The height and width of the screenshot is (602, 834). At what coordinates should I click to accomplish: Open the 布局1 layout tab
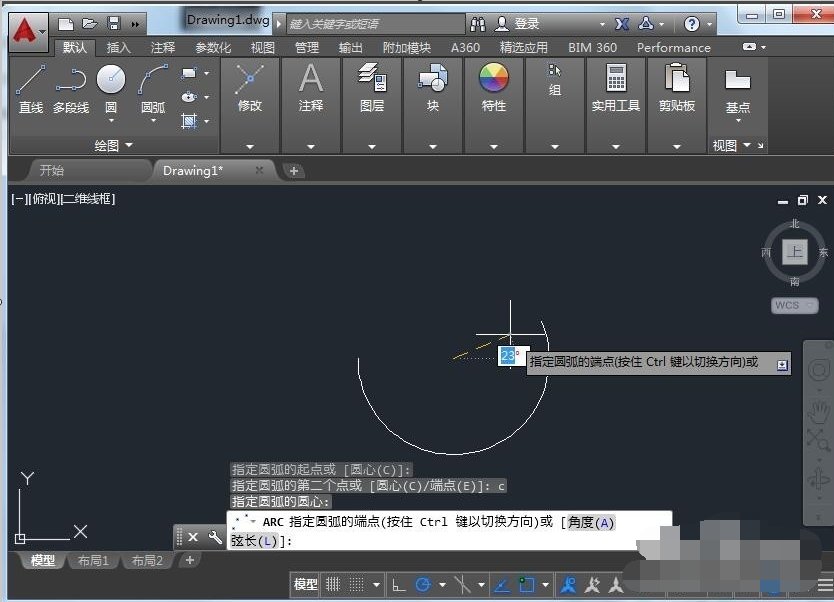[x=94, y=561]
